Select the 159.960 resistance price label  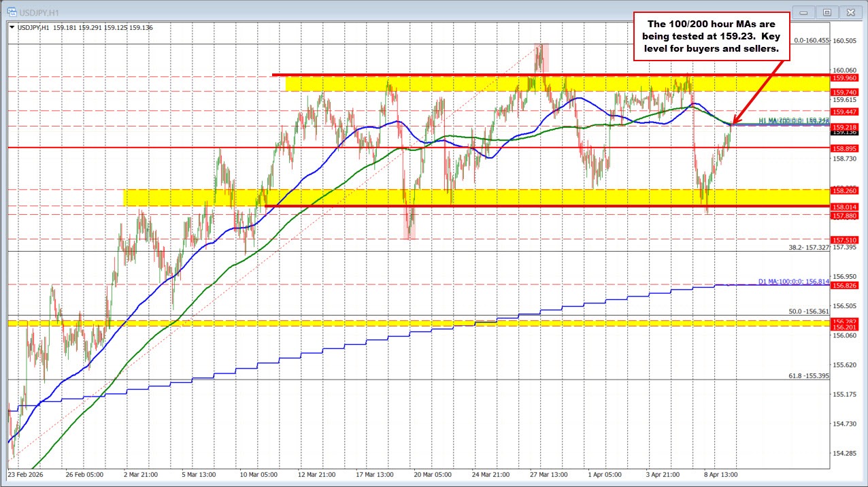click(x=844, y=78)
